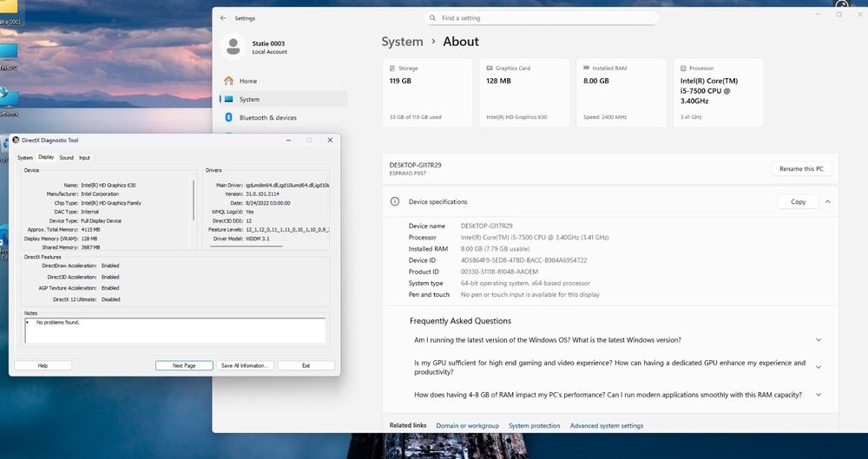Open the Domain or workgroup link
The height and width of the screenshot is (459, 868).
(x=467, y=426)
